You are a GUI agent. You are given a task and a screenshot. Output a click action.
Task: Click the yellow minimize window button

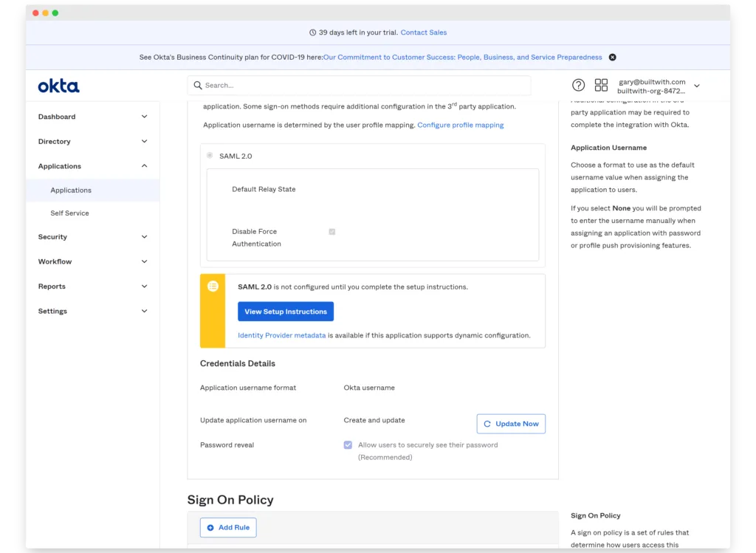(45, 13)
